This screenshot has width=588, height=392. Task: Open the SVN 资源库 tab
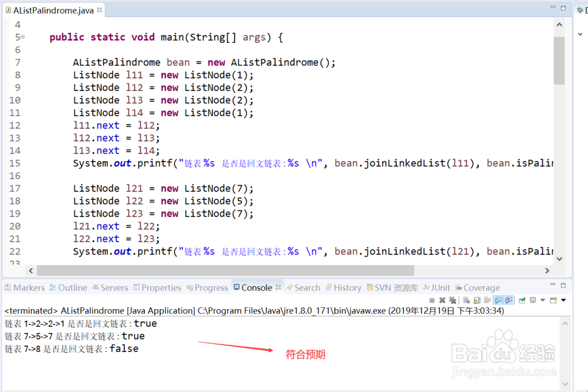point(392,287)
